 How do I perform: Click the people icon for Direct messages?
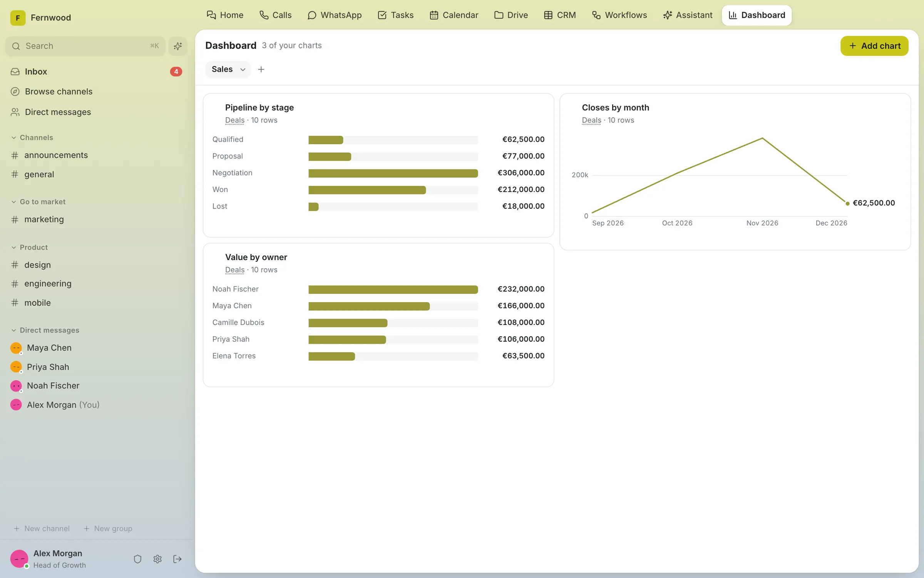15,112
